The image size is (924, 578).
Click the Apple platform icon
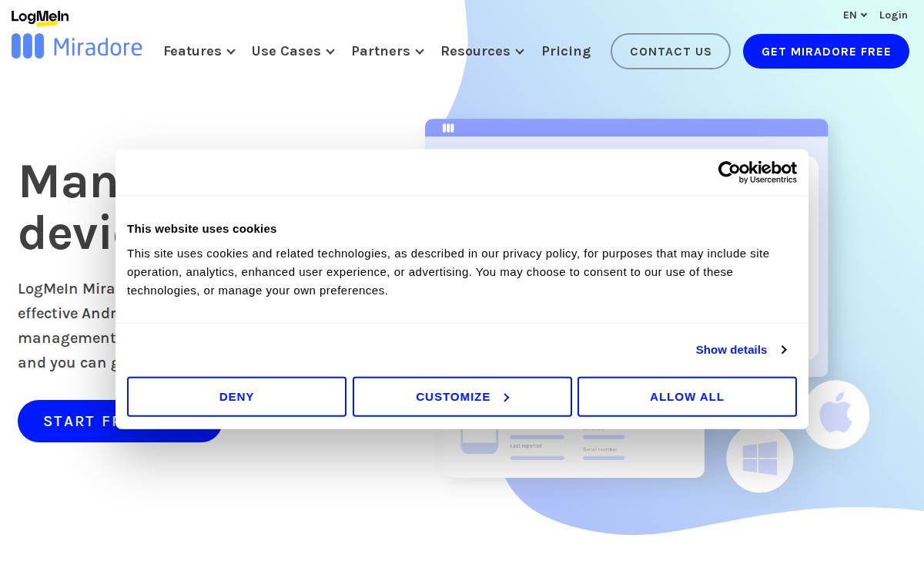(836, 415)
